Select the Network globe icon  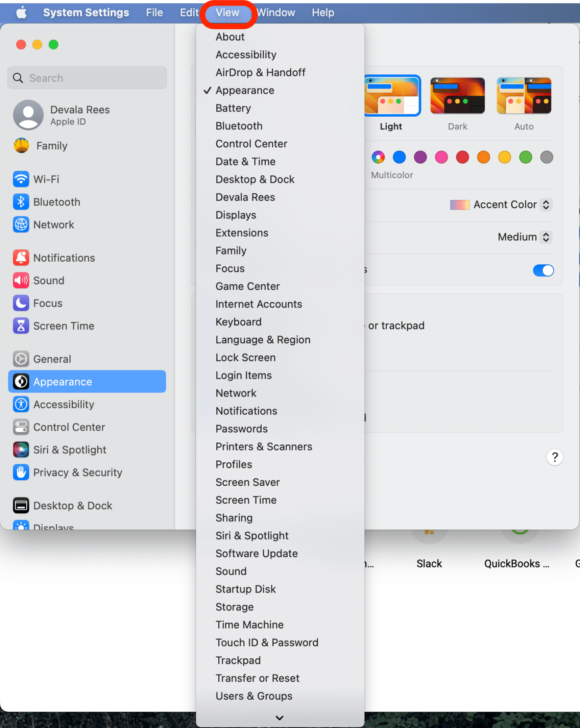(21, 225)
